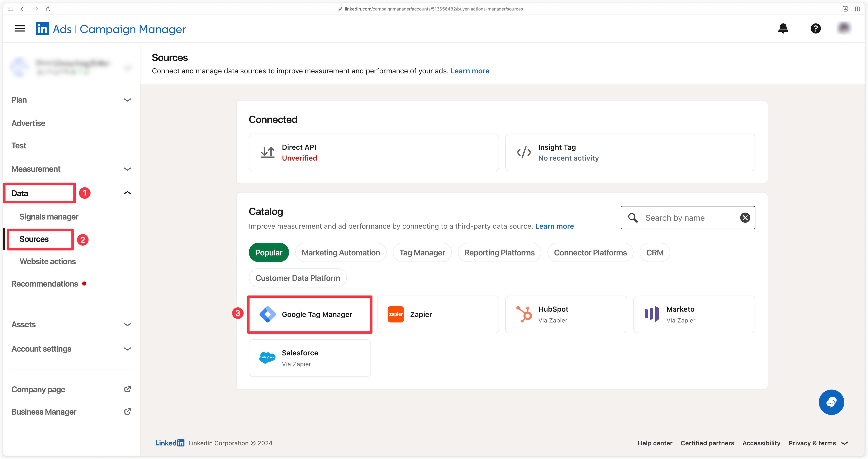Image resolution: width=868 pixels, height=459 pixels.
Task: Click the Unverified status text
Action: click(299, 158)
